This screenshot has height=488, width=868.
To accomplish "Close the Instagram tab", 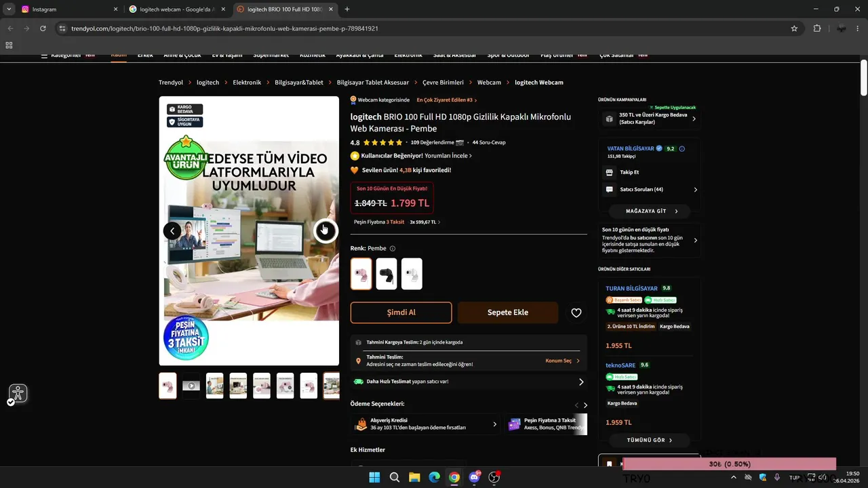I will click(115, 9).
